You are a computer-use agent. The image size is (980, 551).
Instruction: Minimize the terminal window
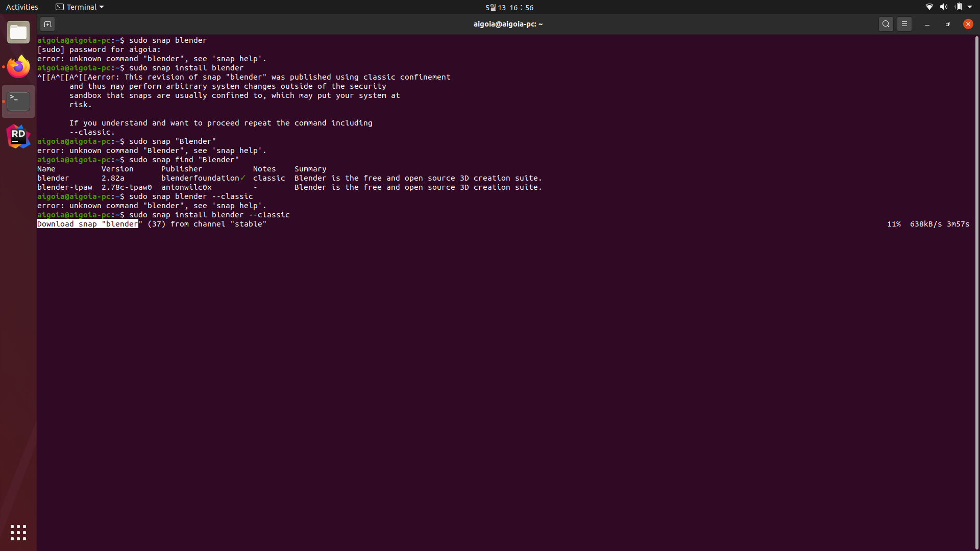pyautogui.click(x=927, y=24)
